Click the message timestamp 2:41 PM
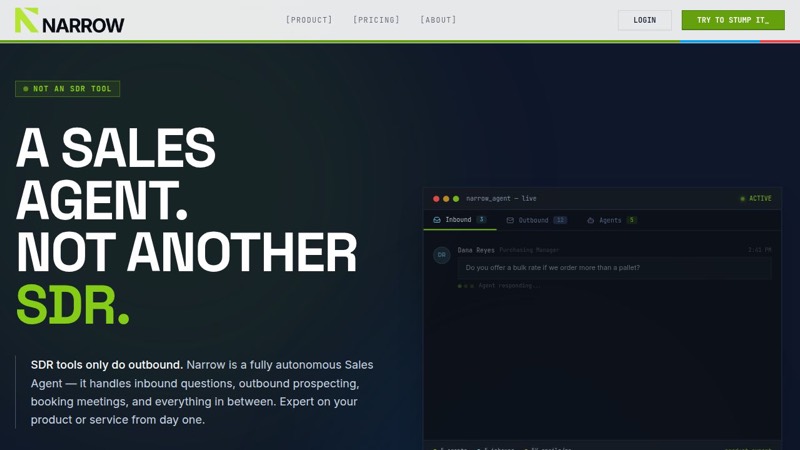 click(760, 250)
